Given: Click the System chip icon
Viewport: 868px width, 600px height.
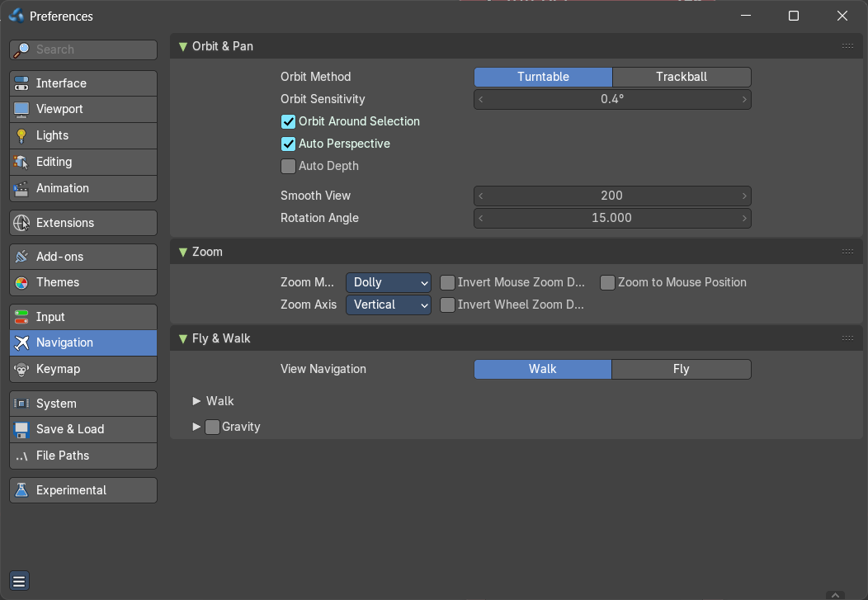Looking at the screenshot, I should pos(21,404).
